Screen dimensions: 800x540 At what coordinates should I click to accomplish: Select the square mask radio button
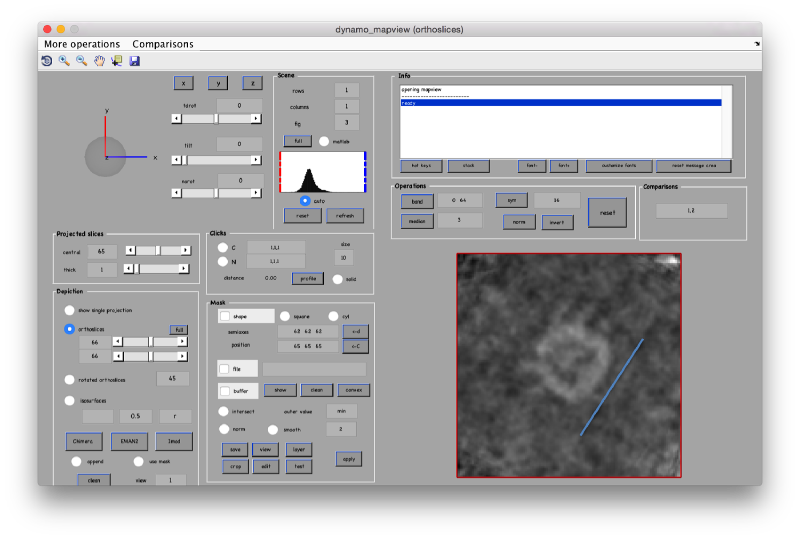(285, 316)
